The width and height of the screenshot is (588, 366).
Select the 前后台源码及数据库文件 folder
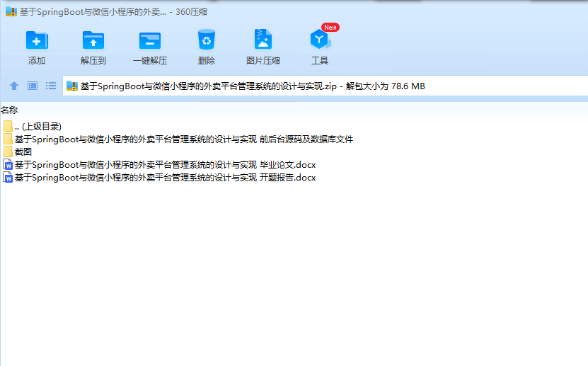(x=178, y=139)
